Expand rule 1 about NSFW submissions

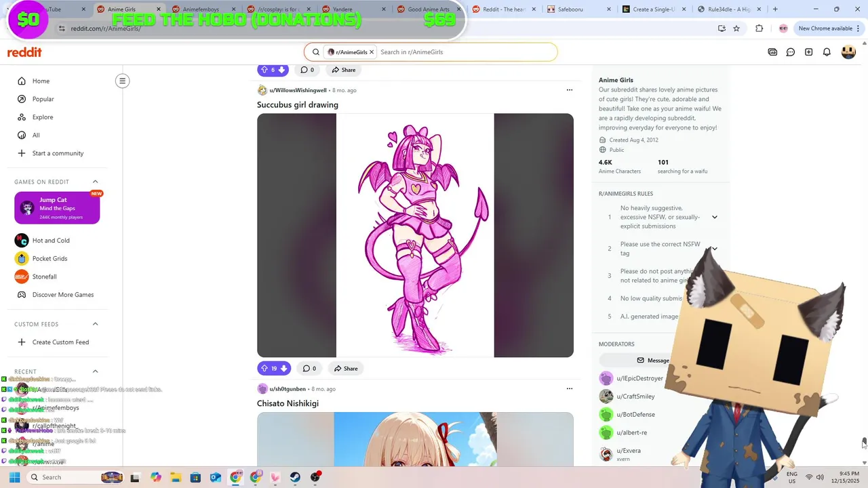(x=714, y=217)
